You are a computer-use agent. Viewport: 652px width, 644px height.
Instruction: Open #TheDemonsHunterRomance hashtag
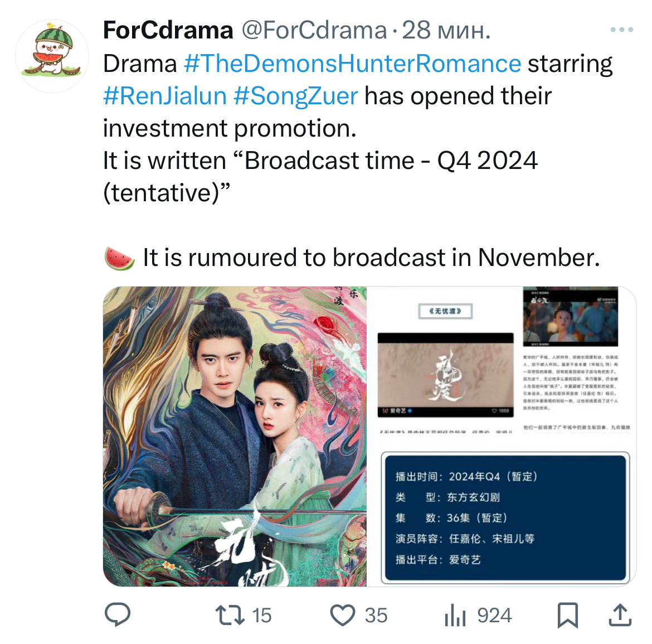tap(352, 64)
